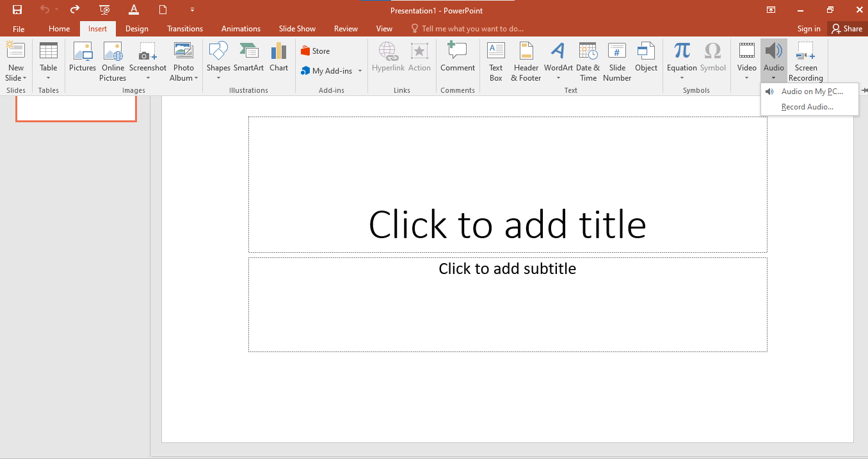
Task: Choose Audio on My PC option
Action: (x=809, y=92)
